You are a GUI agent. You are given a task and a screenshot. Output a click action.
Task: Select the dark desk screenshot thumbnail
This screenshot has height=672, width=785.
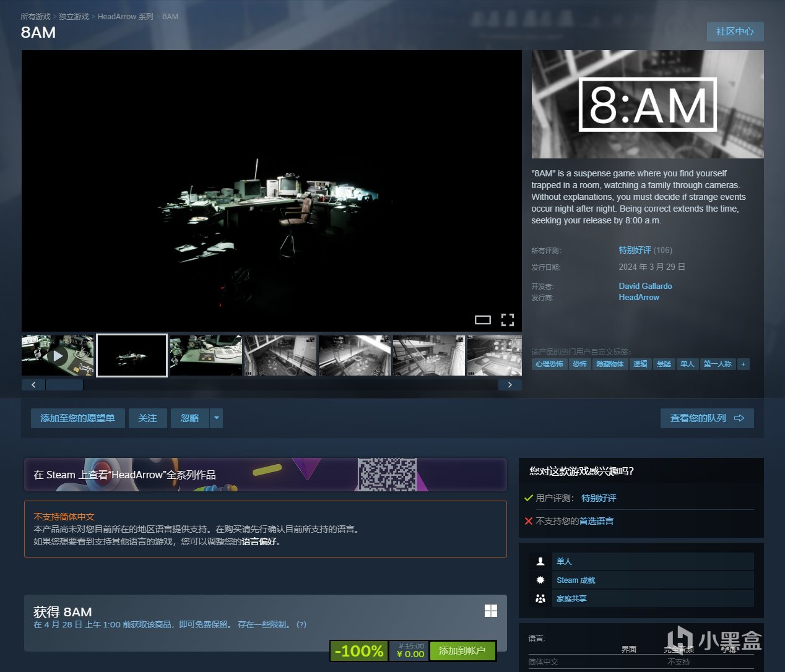pyautogui.click(x=132, y=355)
